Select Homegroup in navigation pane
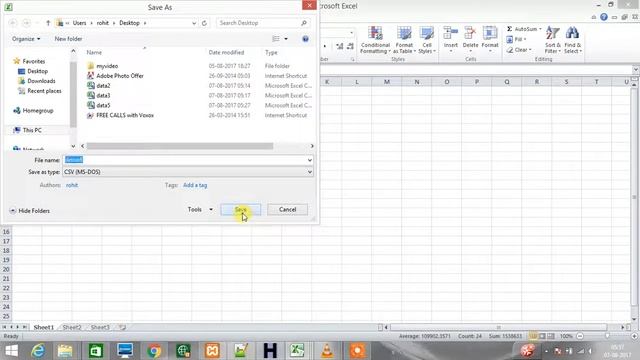 [x=38, y=110]
